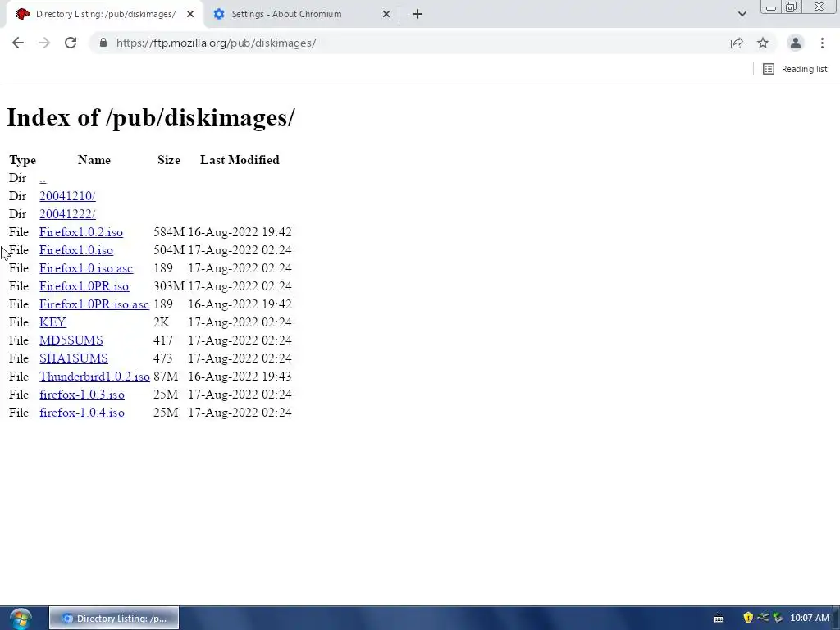This screenshot has width=840, height=630.
Task: Open the Windows Start menu
Action: (21, 619)
